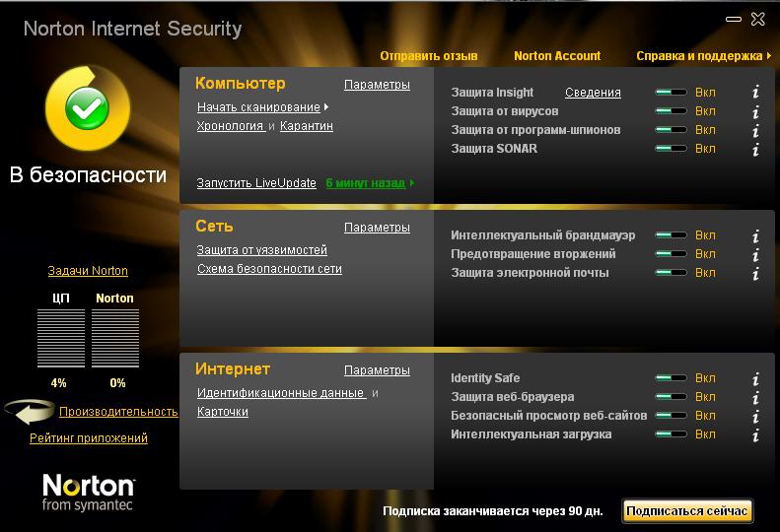Toggle Identity Safe switch
The image size is (780, 532).
point(672,378)
